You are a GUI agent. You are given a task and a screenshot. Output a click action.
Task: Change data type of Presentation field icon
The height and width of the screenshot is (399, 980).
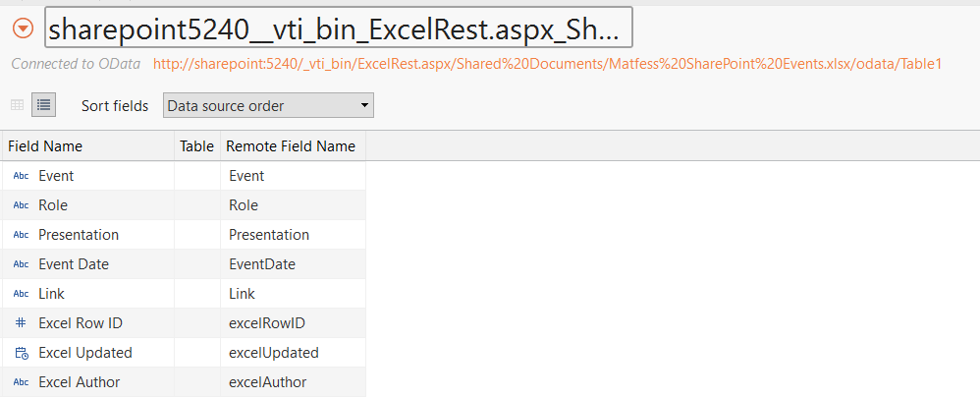tap(22, 235)
